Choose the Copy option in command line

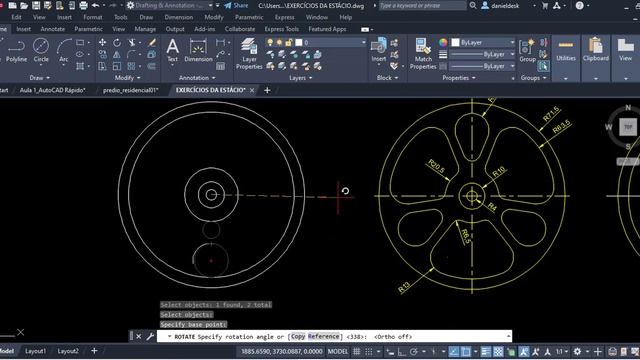pyautogui.click(x=298, y=336)
